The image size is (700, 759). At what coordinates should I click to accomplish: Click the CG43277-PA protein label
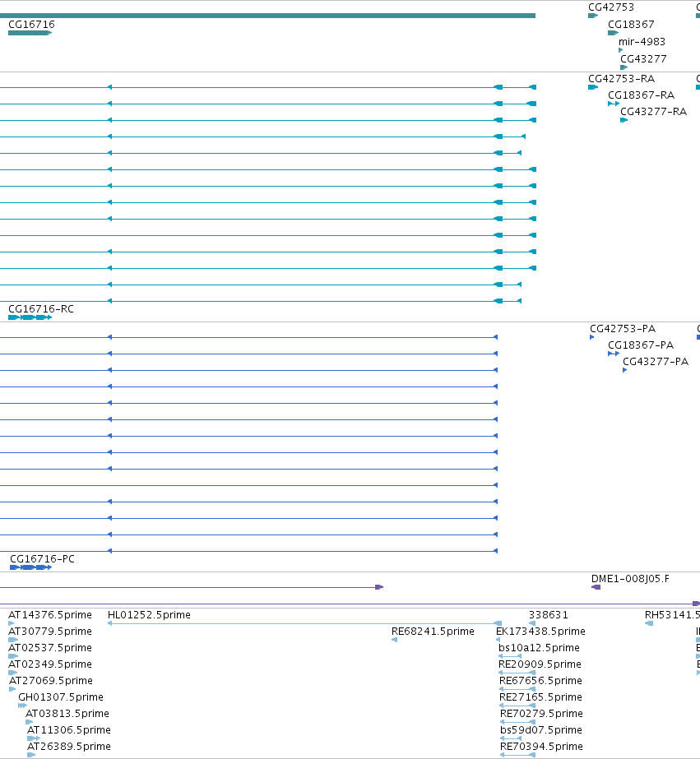(656, 362)
